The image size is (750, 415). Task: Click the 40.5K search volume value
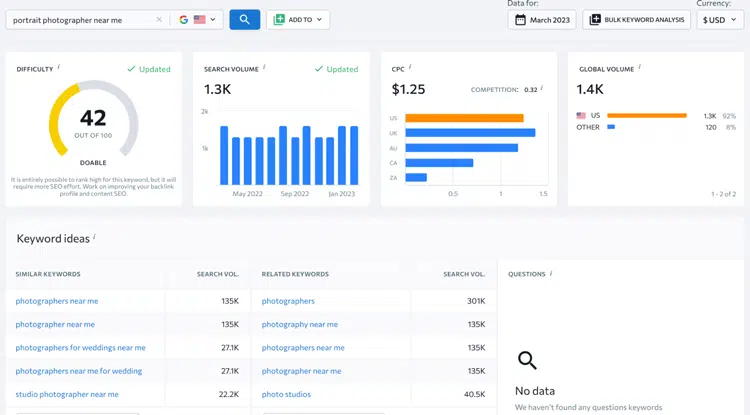474,394
